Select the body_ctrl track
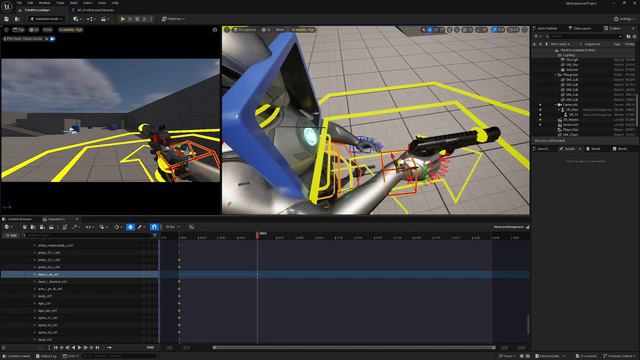This screenshot has width=640, height=360. (45, 296)
